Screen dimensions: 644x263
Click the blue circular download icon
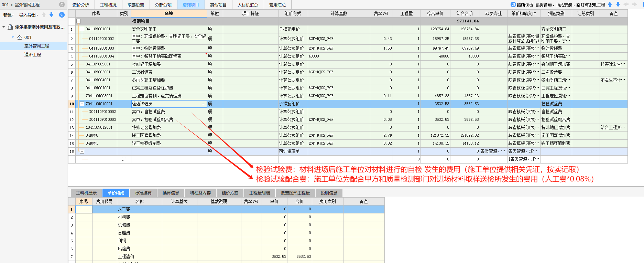click(62, 15)
